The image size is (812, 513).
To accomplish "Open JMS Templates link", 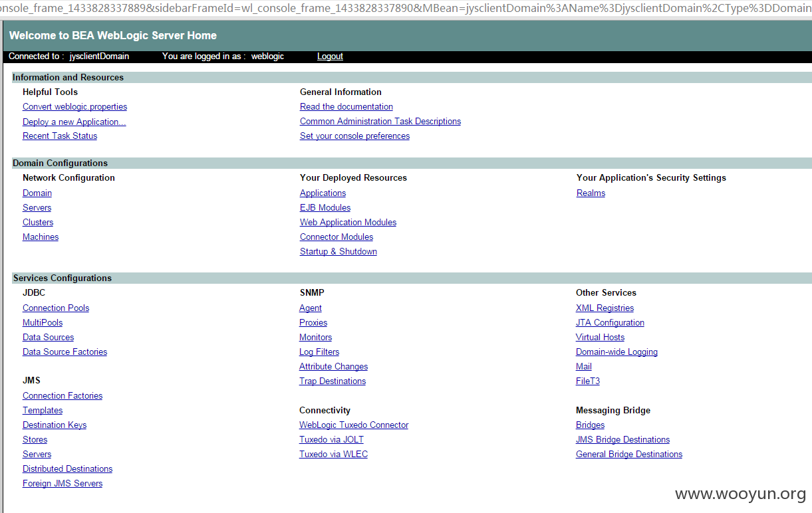I will click(43, 411).
